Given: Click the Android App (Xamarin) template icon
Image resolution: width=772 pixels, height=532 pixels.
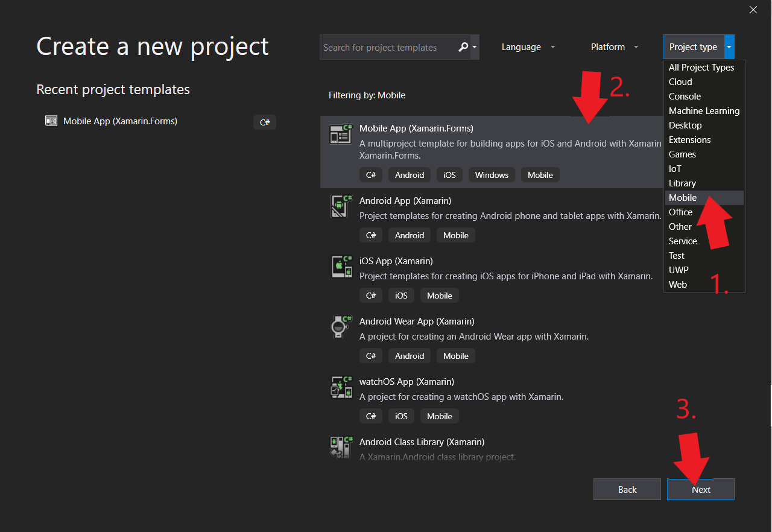Looking at the screenshot, I should (341, 206).
